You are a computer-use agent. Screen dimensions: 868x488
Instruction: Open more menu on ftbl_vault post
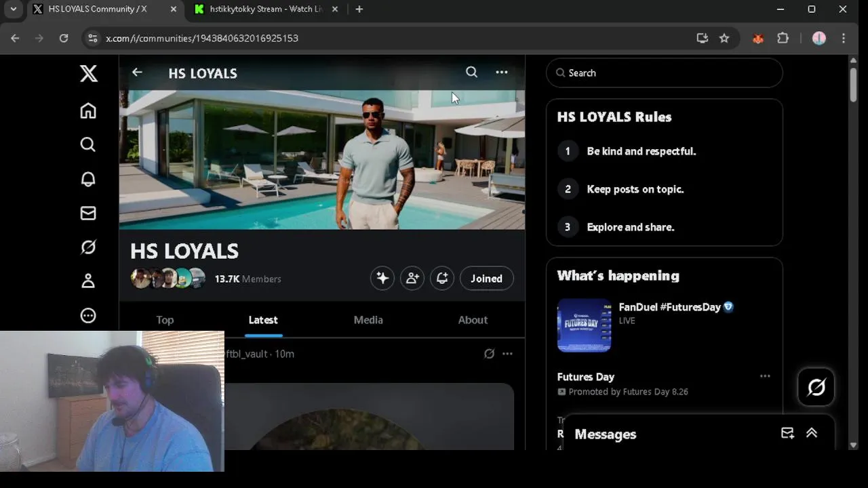[507, 354]
